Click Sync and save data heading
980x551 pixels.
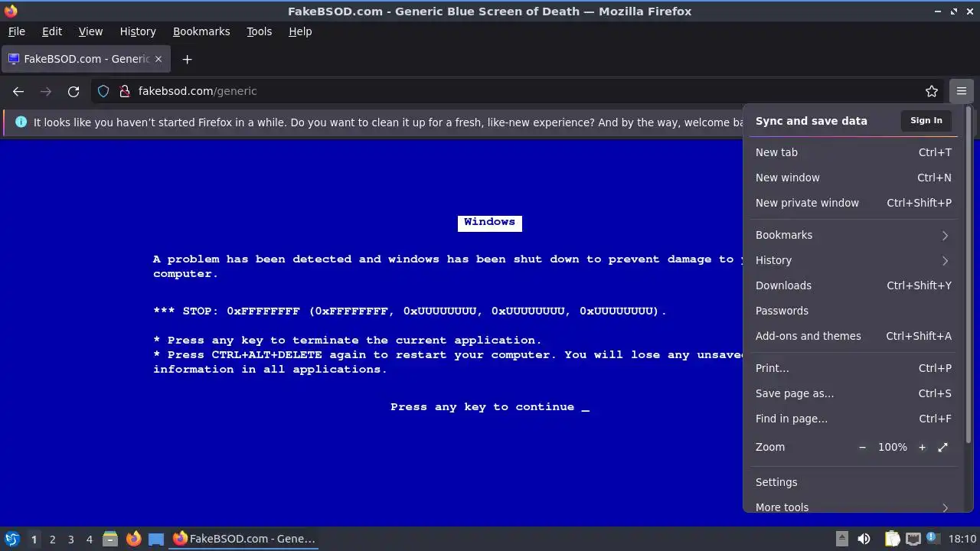[x=811, y=121]
